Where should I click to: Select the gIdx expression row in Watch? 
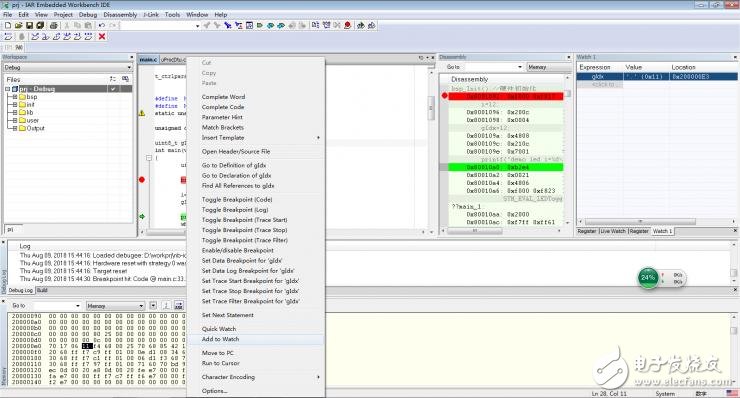pos(657,76)
